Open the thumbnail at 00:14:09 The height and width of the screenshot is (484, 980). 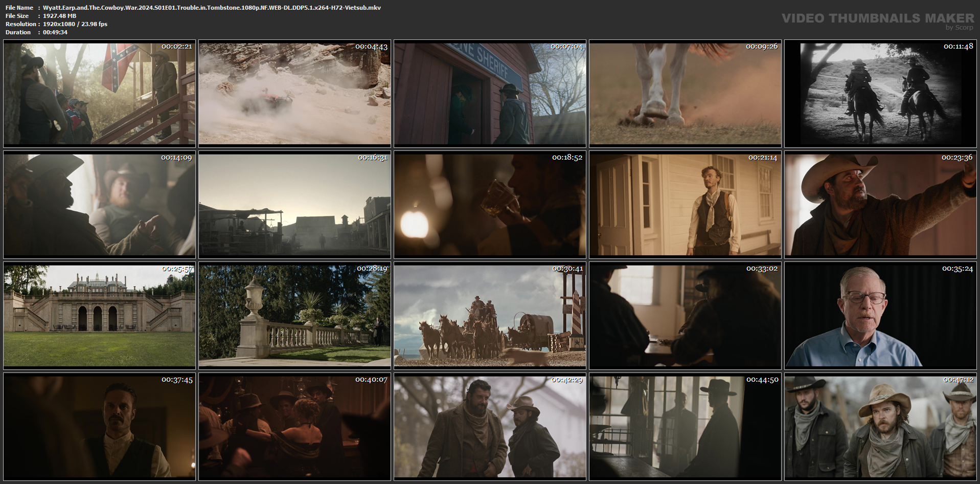tap(99, 205)
